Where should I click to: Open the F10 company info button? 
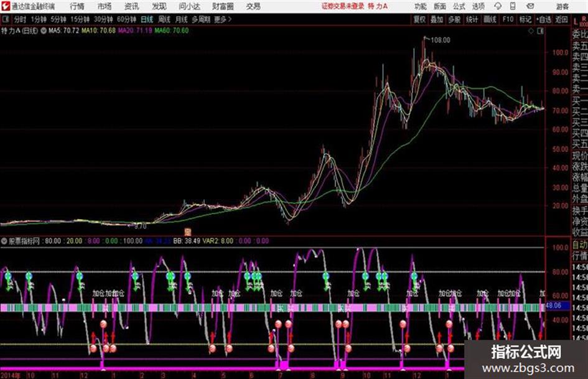coord(508,19)
